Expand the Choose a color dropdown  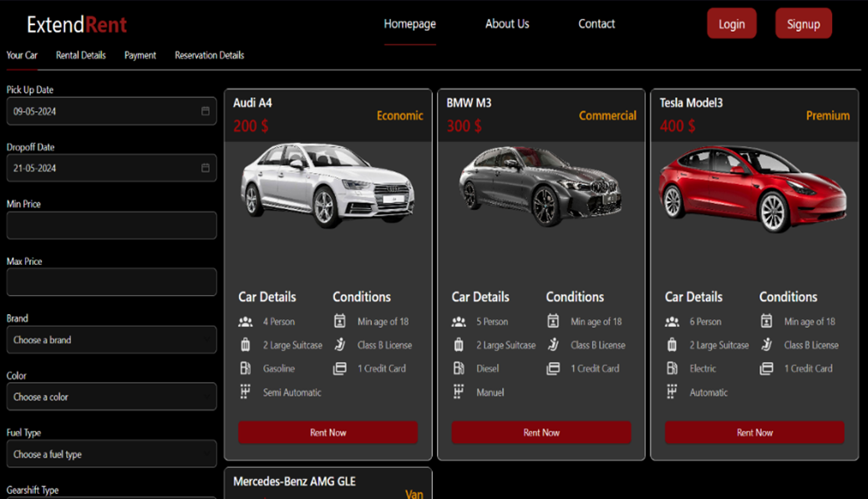[x=111, y=397]
